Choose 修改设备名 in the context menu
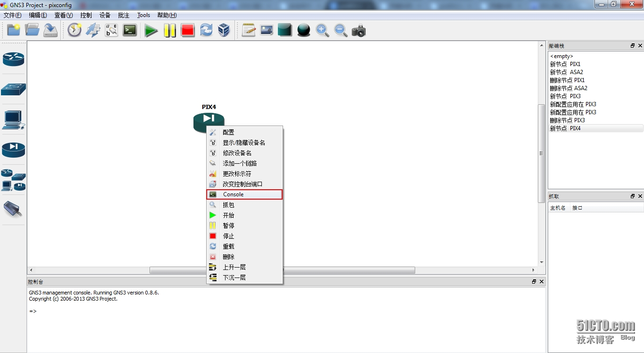The width and height of the screenshot is (644, 353). point(245,153)
